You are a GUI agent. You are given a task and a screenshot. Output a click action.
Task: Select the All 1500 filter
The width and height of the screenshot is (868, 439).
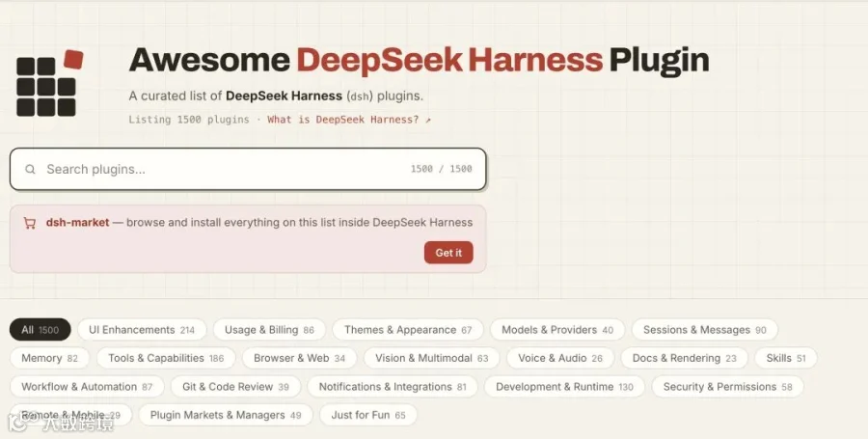tap(40, 330)
